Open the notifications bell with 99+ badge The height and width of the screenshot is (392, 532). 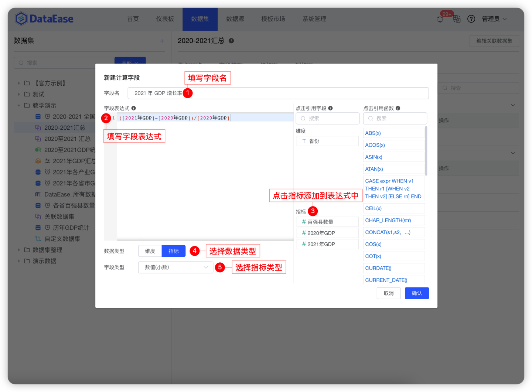(440, 19)
